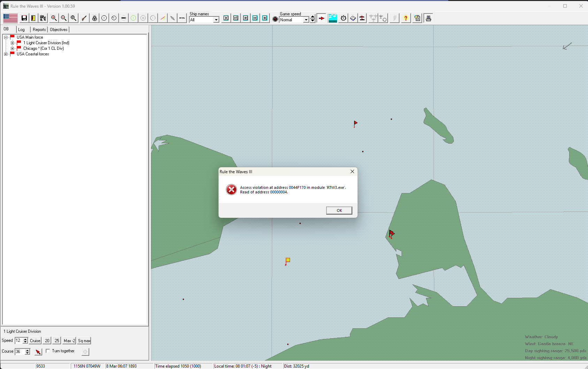Click the save game floppy disk icon
The width and height of the screenshot is (588, 369).
24,18
